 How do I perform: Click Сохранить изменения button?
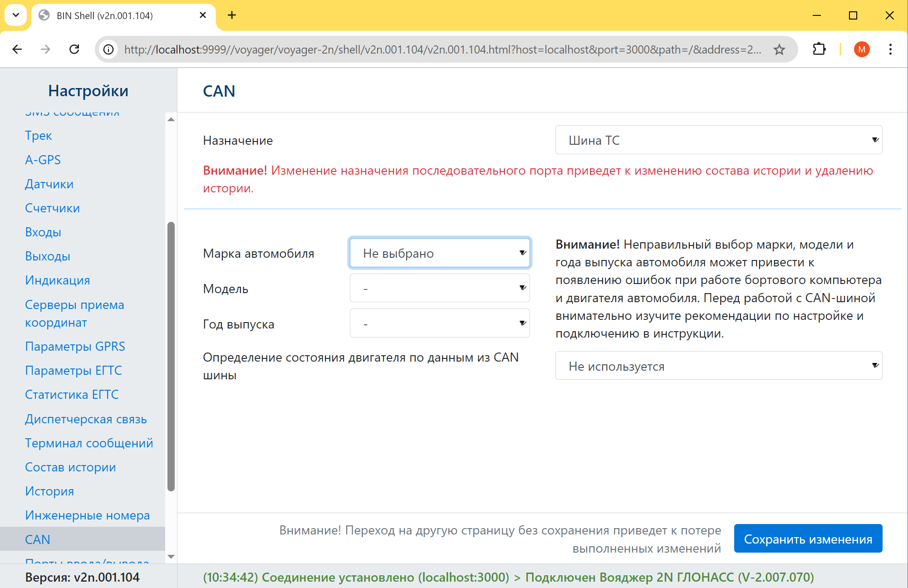(808, 539)
